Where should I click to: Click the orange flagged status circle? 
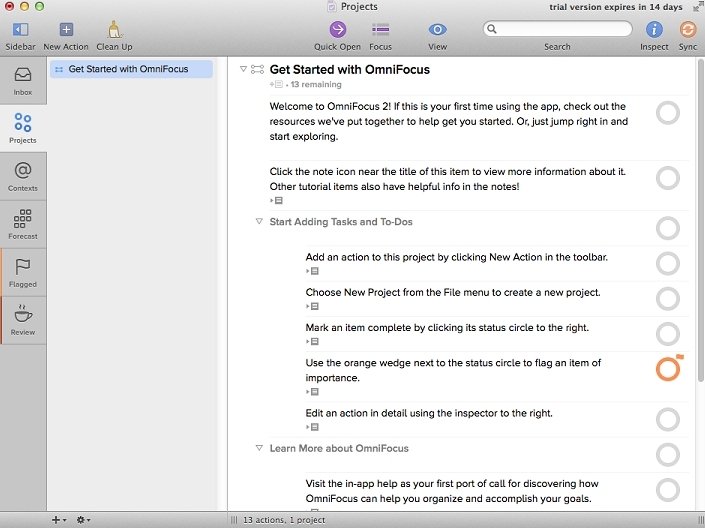[x=668, y=369]
